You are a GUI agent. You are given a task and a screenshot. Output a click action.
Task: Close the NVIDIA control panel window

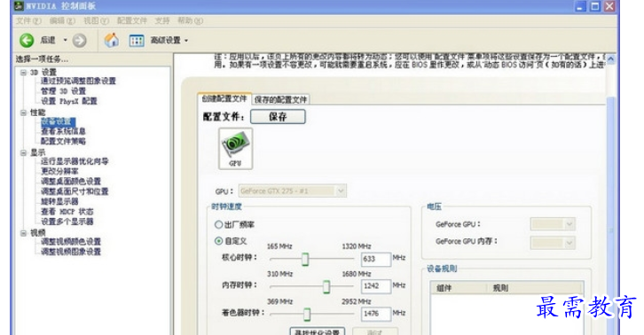tap(609, 6)
